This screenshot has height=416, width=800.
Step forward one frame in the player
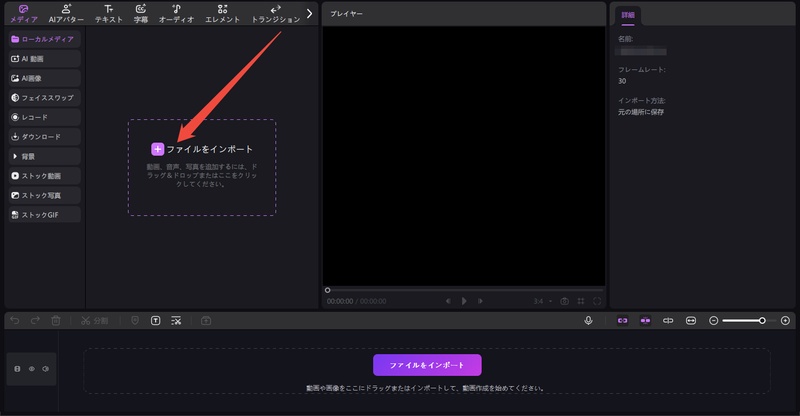pos(480,301)
